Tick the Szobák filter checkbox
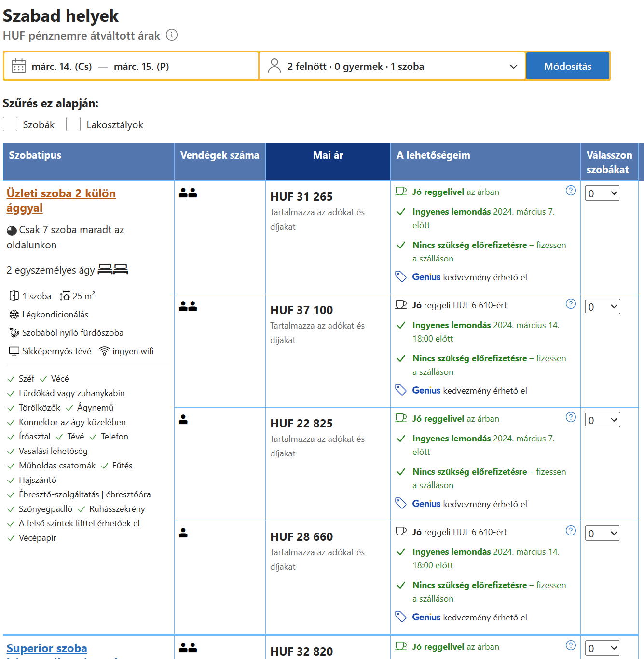 pyautogui.click(x=11, y=124)
